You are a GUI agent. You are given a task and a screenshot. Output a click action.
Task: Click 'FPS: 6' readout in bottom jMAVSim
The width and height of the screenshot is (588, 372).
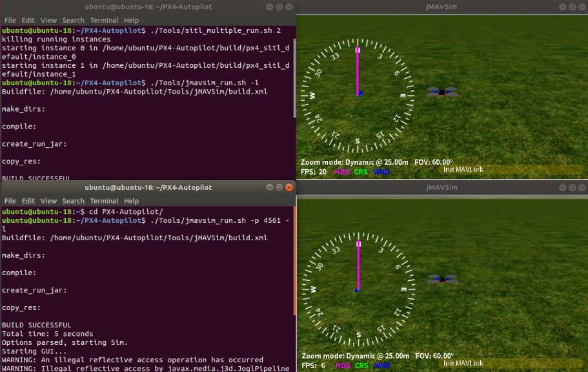tap(314, 366)
